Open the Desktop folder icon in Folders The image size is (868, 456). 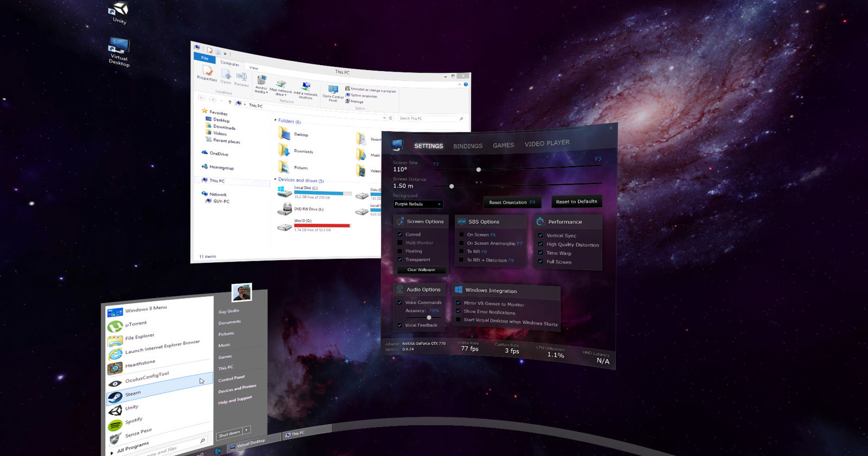284,133
